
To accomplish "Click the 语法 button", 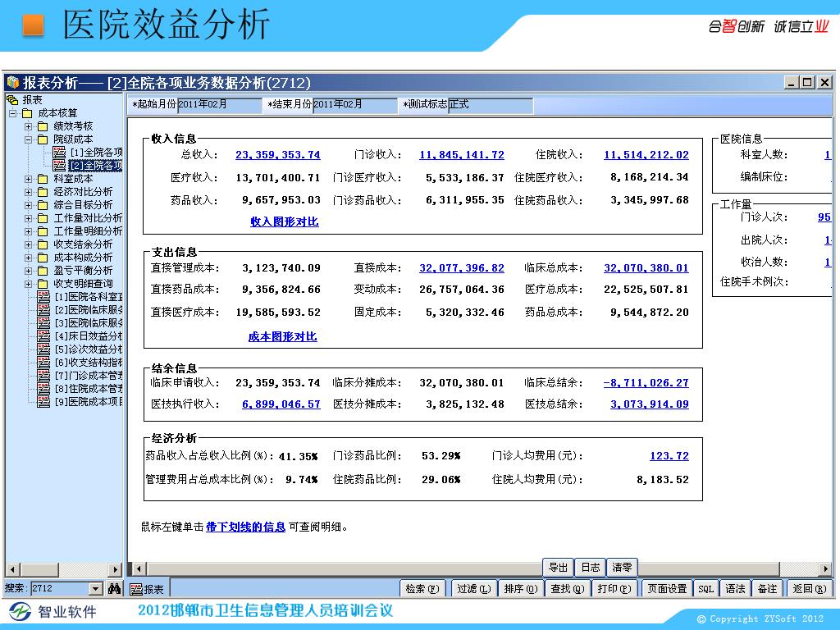I will coord(735,589).
